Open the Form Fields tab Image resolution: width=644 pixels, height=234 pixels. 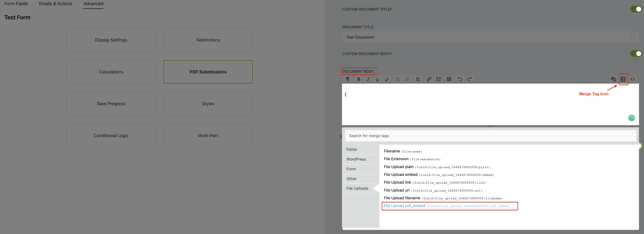click(16, 4)
